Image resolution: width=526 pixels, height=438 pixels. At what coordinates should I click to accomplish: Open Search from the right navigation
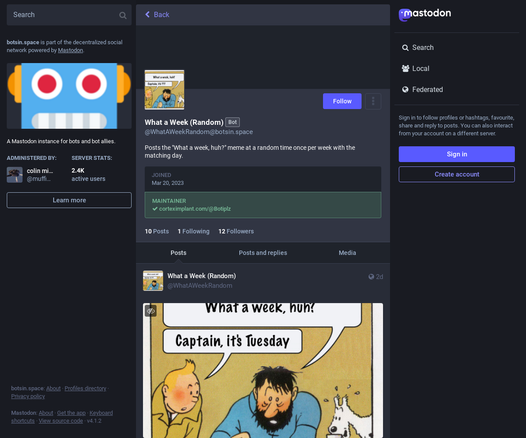click(418, 48)
